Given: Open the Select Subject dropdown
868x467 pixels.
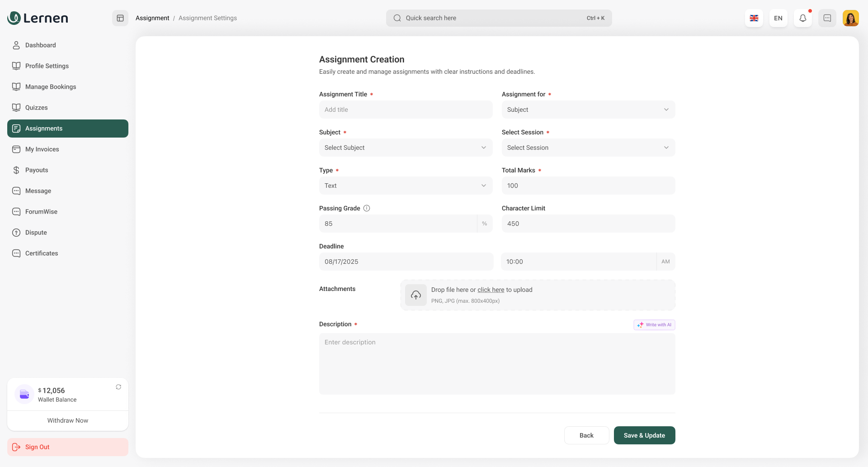Looking at the screenshot, I should tap(405, 148).
